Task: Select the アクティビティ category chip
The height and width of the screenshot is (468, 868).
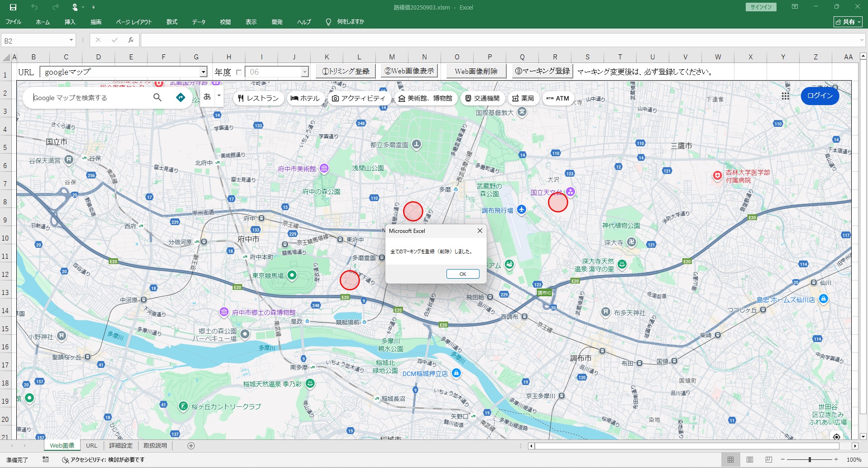Action: [x=359, y=98]
